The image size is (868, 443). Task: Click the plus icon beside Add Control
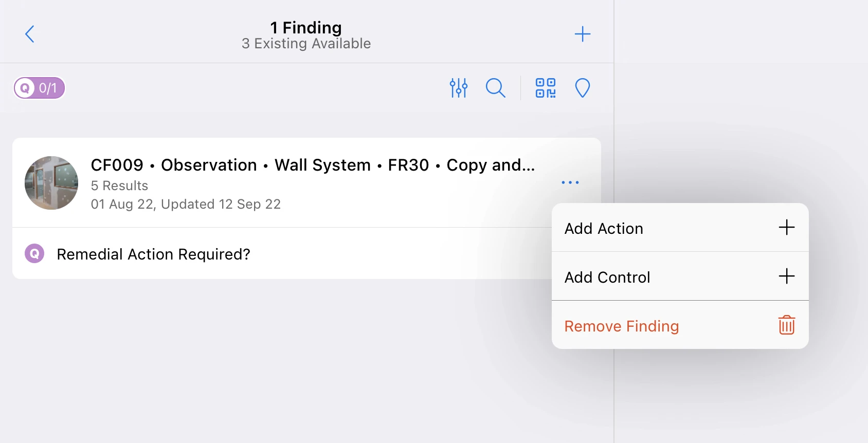click(787, 276)
